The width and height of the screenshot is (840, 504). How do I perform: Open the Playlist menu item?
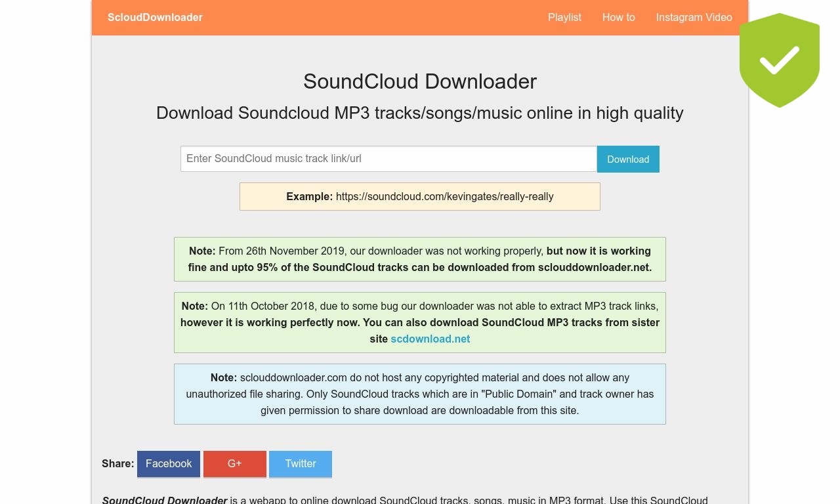564,18
